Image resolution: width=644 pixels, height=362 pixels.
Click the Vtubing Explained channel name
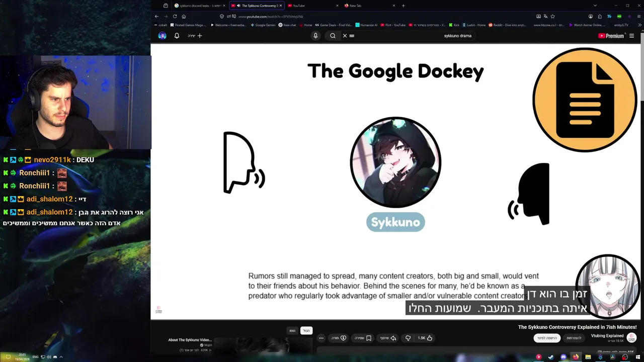[x=607, y=336]
